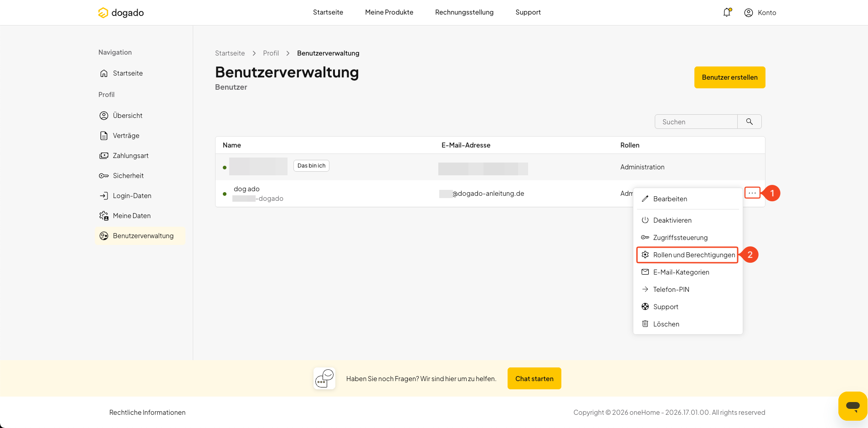Image resolution: width=868 pixels, height=428 pixels.
Task: Click the Das bin ich badge
Action: click(311, 166)
